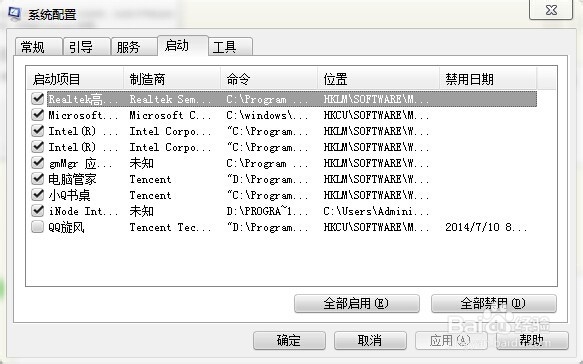Select the 启动 tab
Screen dimensions: 583x364
tap(183, 45)
